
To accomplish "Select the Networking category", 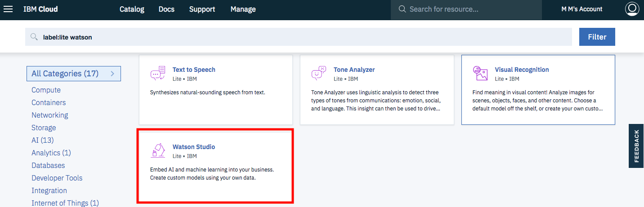I will click(50, 115).
